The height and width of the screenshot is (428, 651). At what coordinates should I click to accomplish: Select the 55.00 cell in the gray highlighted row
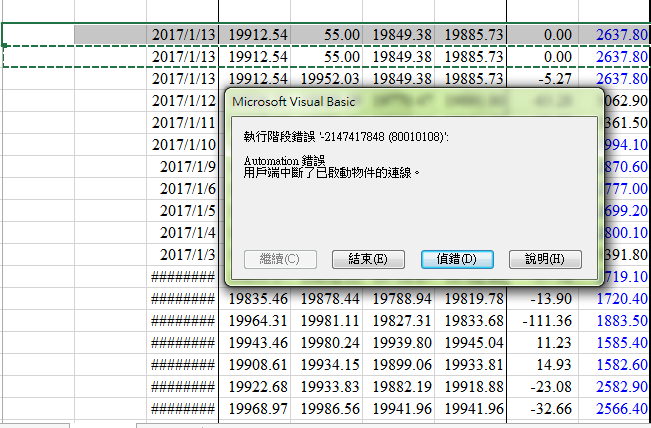click(x=326, y=34)
